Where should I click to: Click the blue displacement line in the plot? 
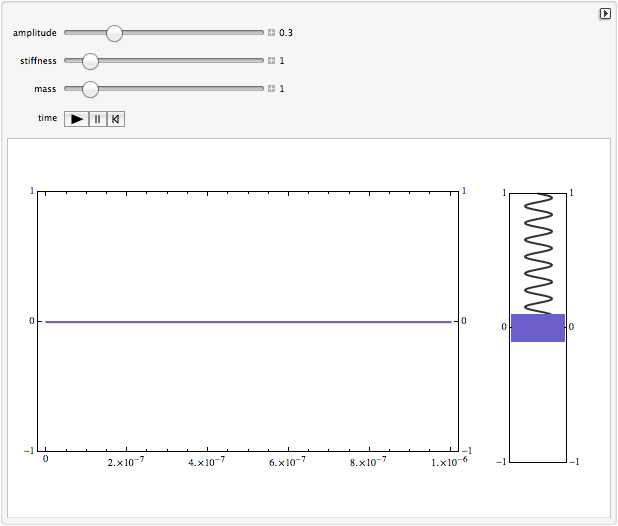click(248, 322)
